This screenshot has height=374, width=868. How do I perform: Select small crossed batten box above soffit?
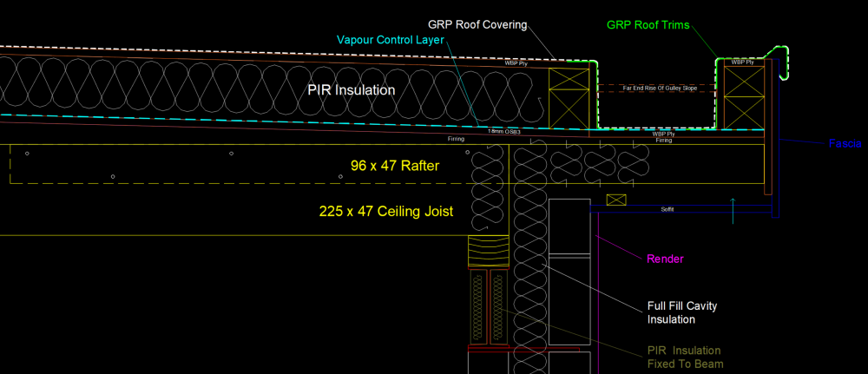point(616,200)
